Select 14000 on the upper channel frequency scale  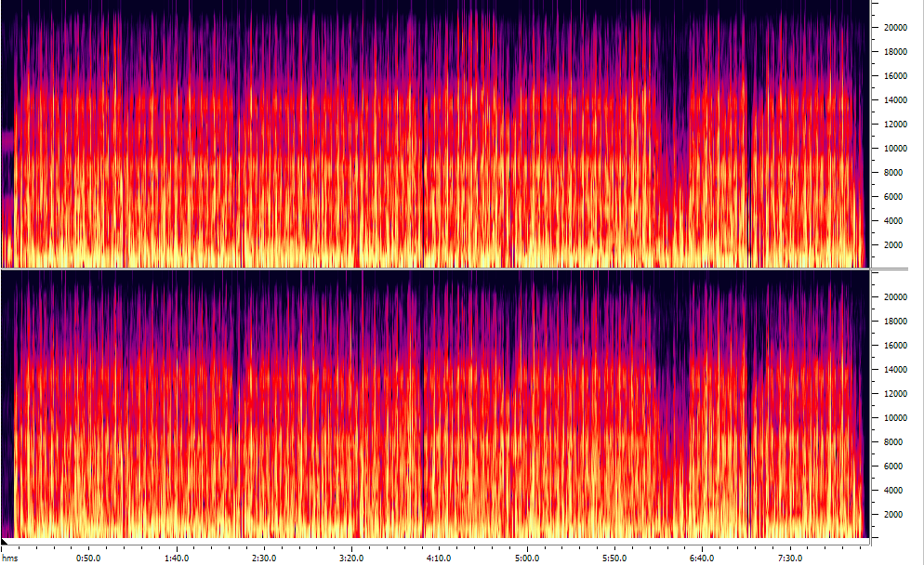pos(895,100)
